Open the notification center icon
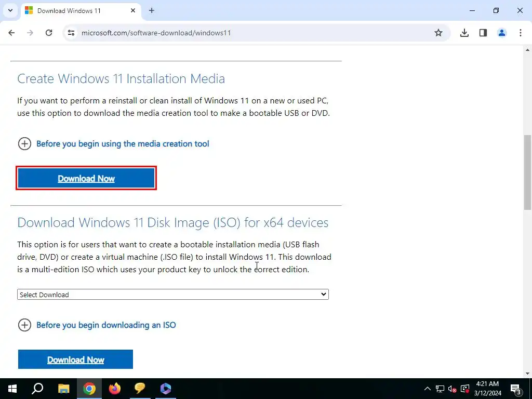Screen dimensions: 532x399 pos(516,389)
